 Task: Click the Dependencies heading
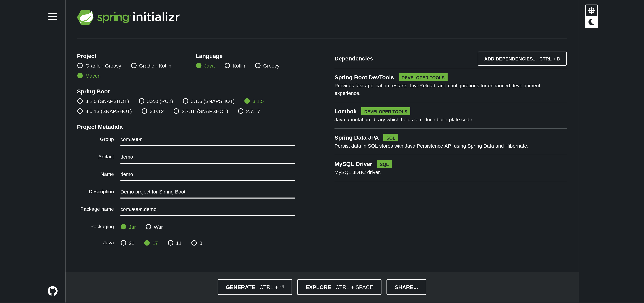[353, 59]
